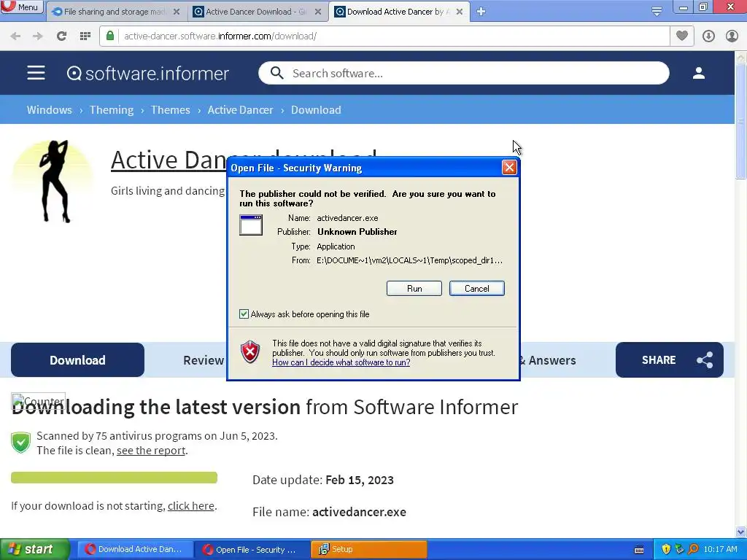Open the Windows start button
Viewport: 747px width, 560px height.
coord(34,550)
